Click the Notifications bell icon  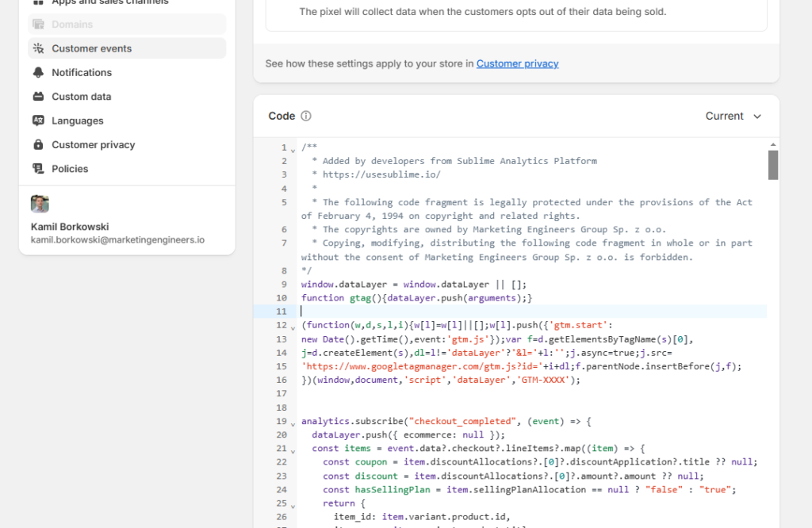coord(38,73)
